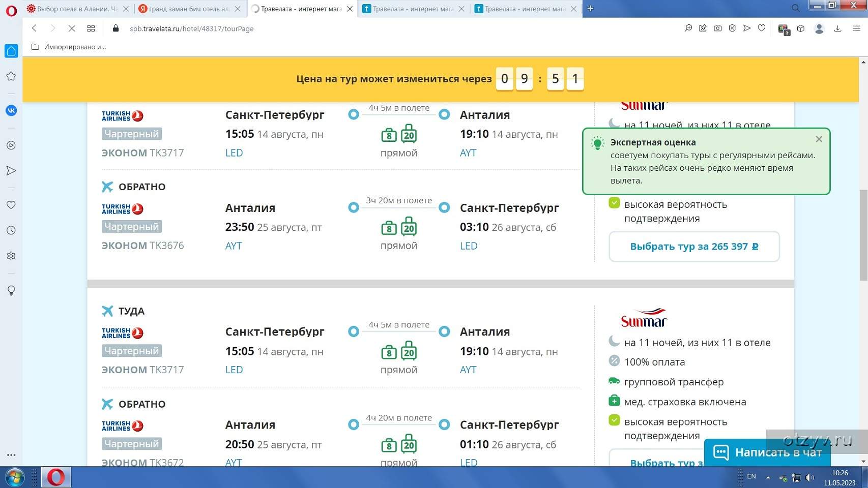Screen dimensions: 868x488
Task: Open Settings gear in the sidebar
Action: [11, 256]
